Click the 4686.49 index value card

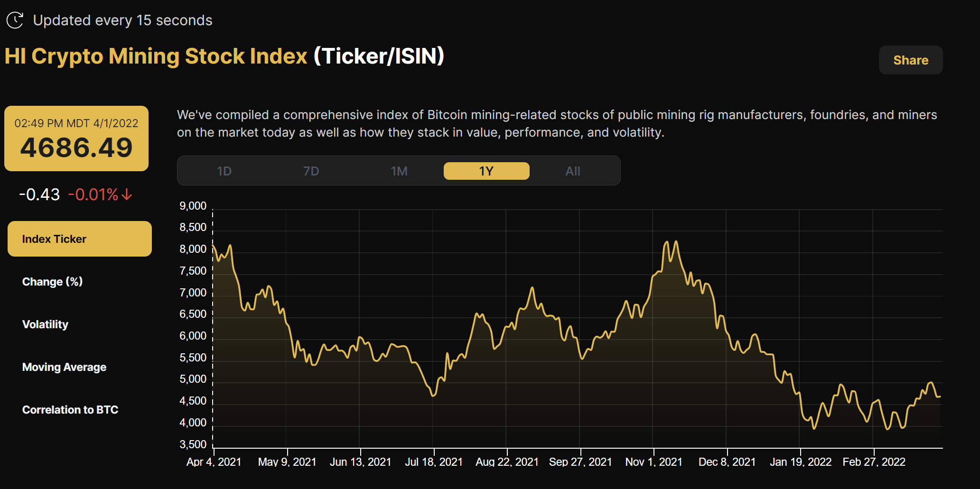[76, 138]
